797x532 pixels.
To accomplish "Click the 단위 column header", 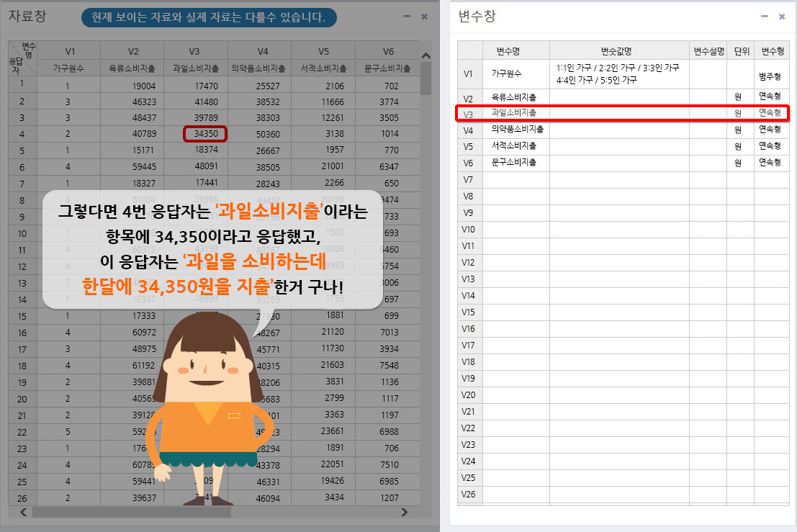I will tap(741, 51).
